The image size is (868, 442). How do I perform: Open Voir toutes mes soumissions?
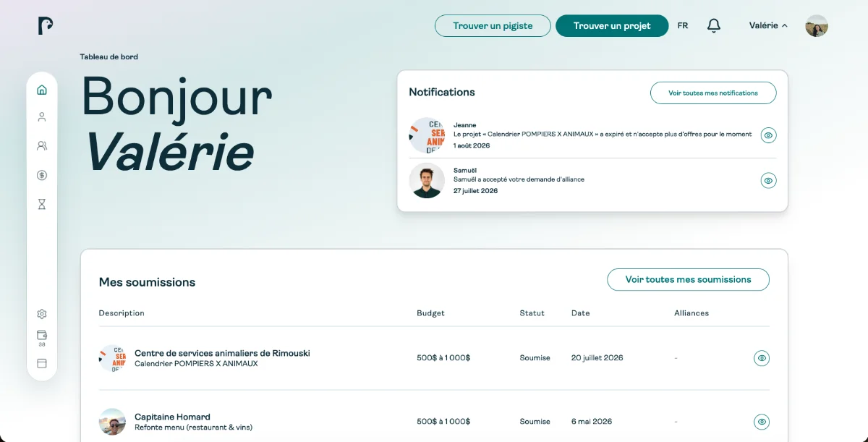688,279
